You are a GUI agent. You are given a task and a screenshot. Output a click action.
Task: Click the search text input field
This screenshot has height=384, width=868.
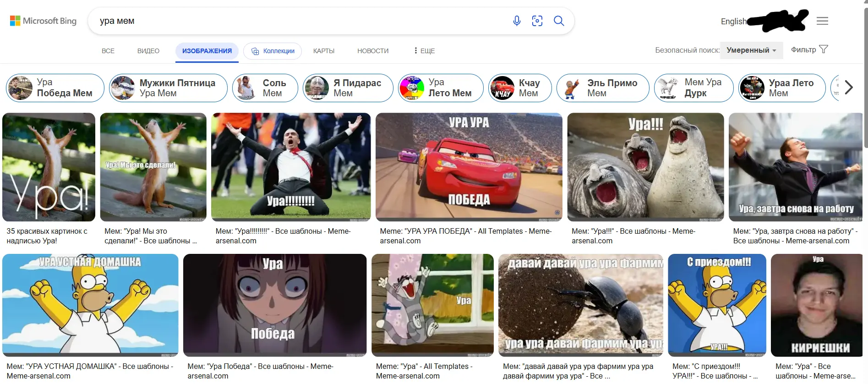298,21
